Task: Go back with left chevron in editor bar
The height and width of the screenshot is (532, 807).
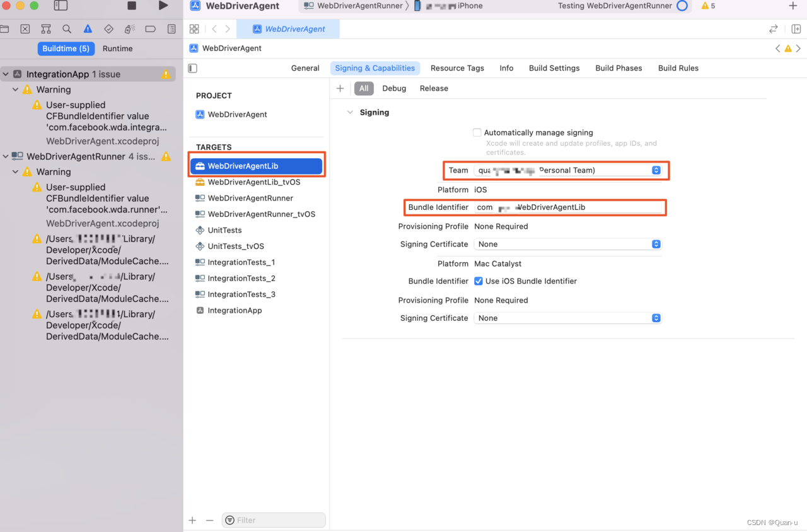Action: [x=214, y=29]
